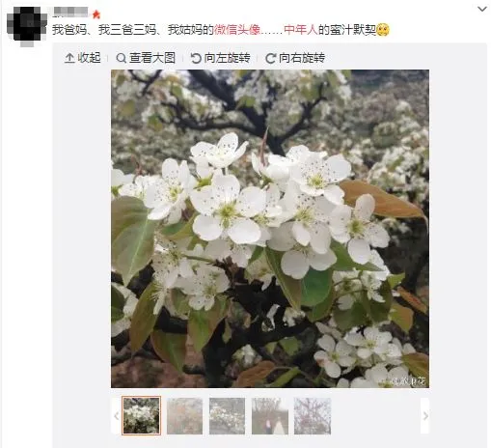The image size is (491, 448).
Task: Click the rotate-left arrow icon
Action: tap(196, 58)
